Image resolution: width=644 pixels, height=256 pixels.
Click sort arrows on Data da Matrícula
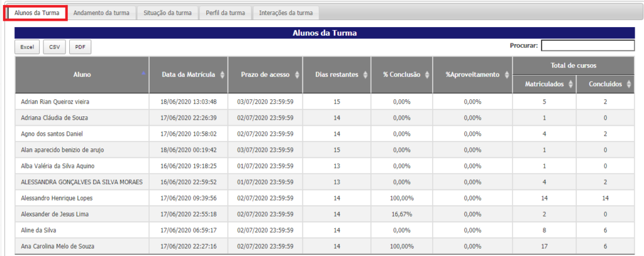(x=222, y=75)
